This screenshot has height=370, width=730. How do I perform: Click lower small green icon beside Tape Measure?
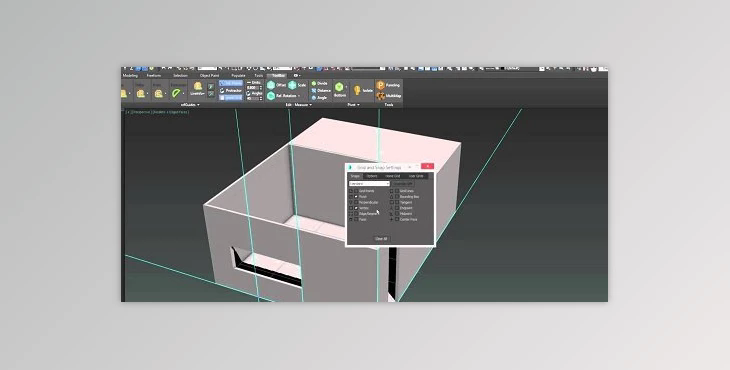click(x=211, y=93)
